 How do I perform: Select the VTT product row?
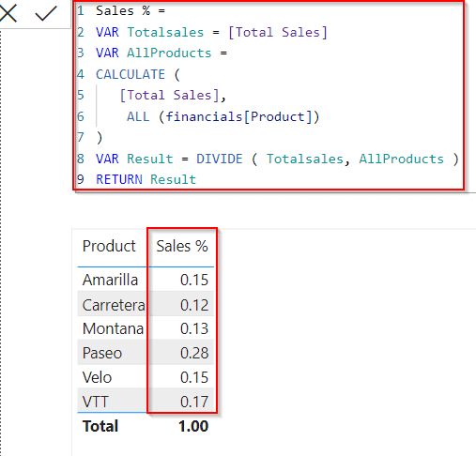[x=146, y=401]
